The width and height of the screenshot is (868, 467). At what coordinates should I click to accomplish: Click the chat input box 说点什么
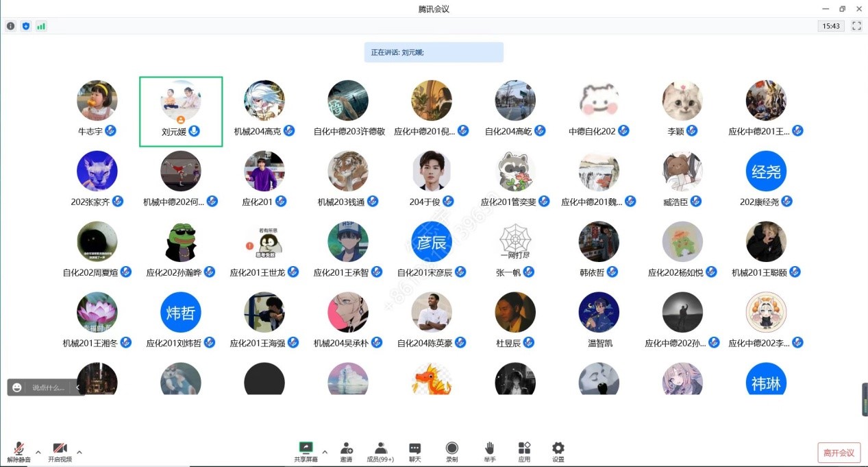48,387
